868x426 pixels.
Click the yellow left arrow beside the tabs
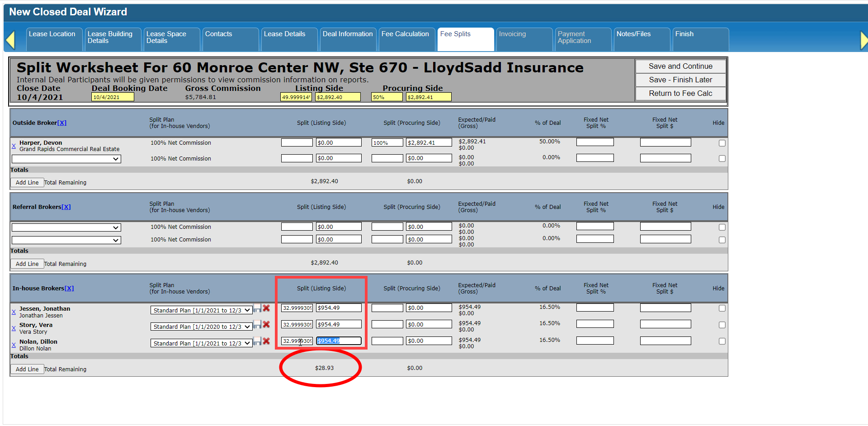(x=10, y=40)
